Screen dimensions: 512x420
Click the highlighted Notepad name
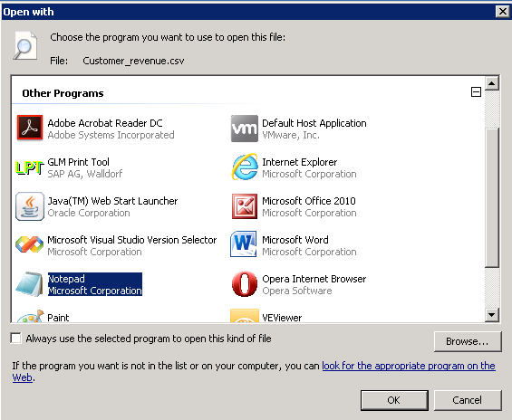coord(67,279)
